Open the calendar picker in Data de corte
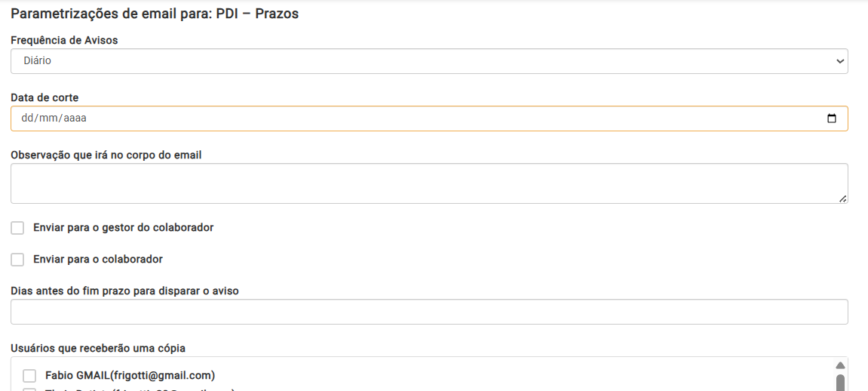Screen dimensions: 868x391 click(832, 119)
